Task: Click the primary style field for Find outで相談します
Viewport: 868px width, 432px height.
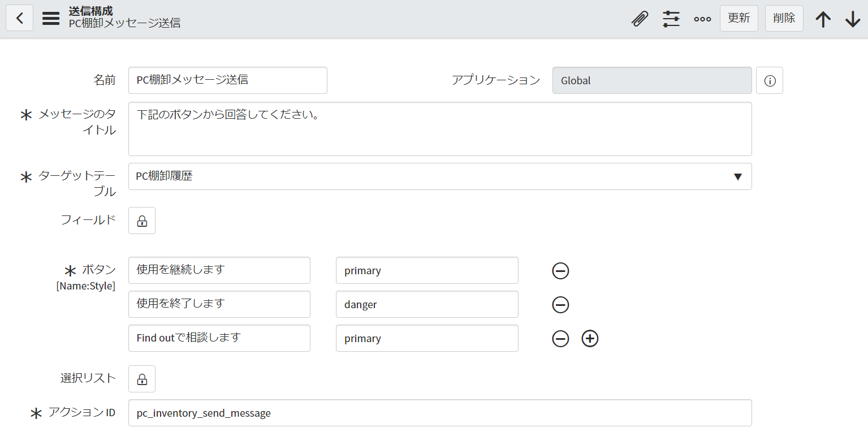Action: [427, 338]
